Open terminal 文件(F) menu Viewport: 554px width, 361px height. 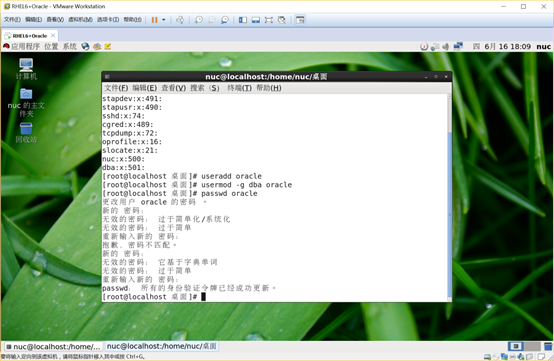[x=116, y=88]
